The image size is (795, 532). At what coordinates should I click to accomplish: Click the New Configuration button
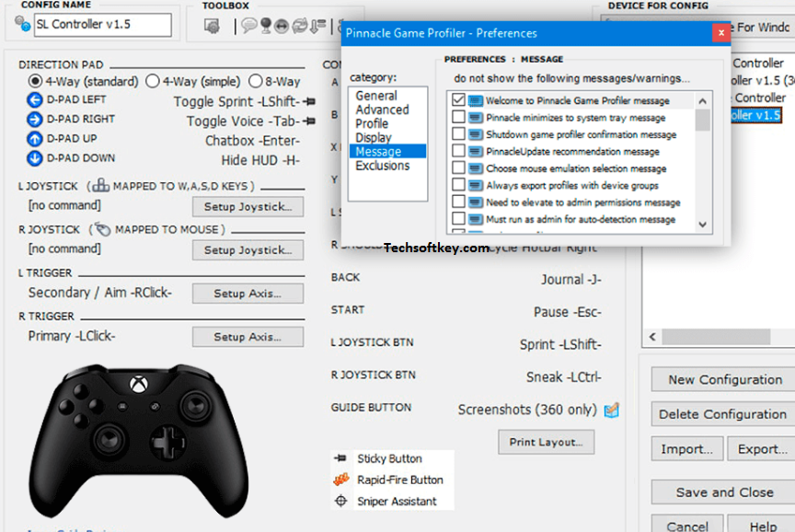(723, 379)
